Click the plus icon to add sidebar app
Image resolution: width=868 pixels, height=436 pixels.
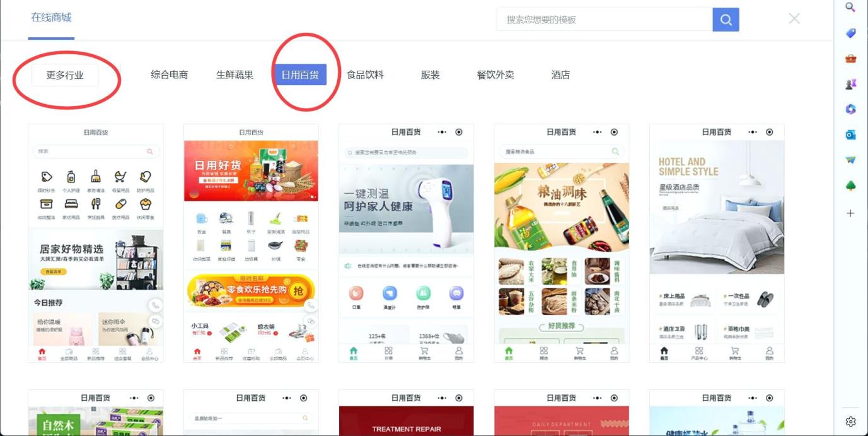[x=850, y=213]
